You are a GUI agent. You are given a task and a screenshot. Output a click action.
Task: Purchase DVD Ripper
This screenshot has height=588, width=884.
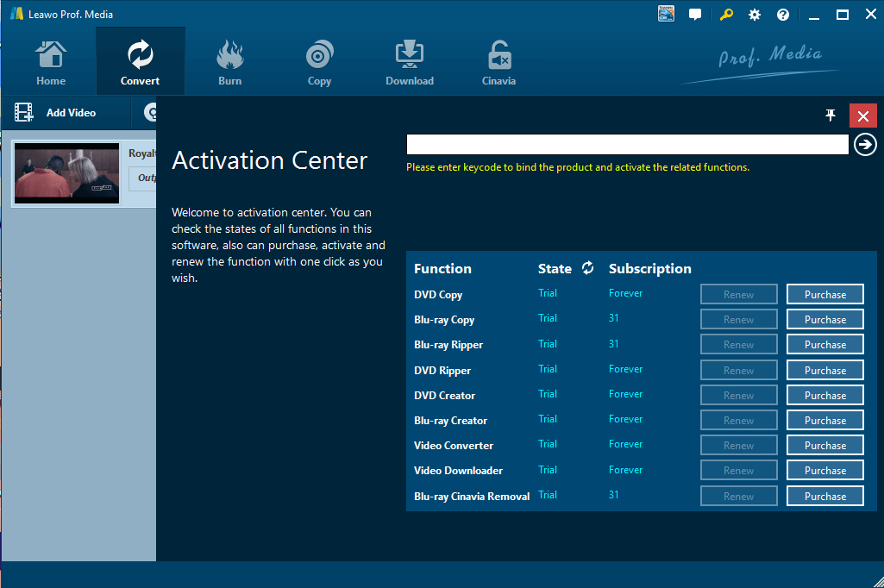click(825, 370)
